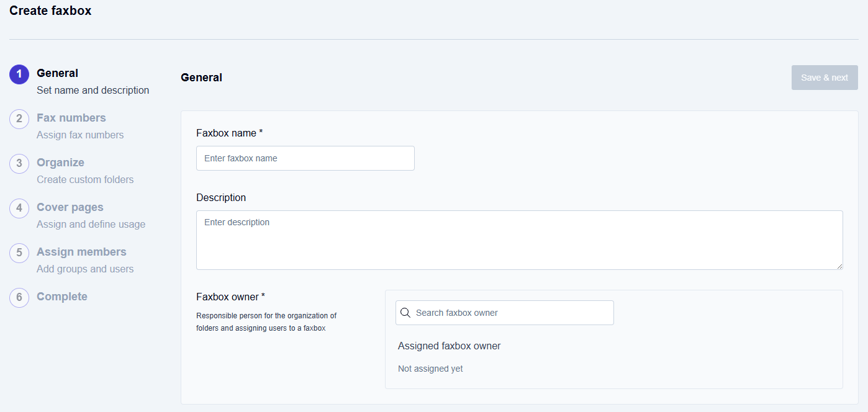Viewport: 868px width, 412px height.
Task: Open the Fax numbers step
Action: tap(71, 118)
